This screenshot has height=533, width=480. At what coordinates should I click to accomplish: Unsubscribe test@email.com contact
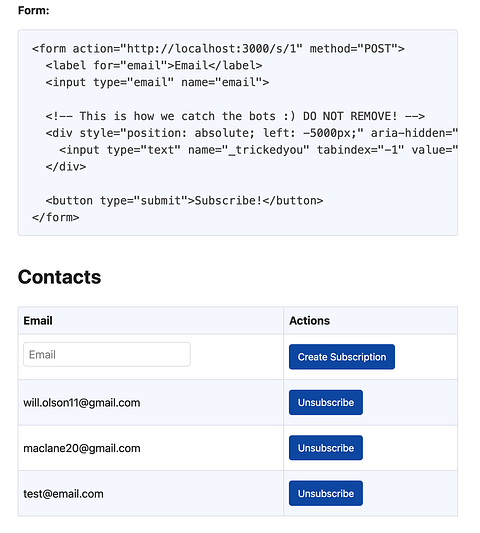[x=326, y=493]
